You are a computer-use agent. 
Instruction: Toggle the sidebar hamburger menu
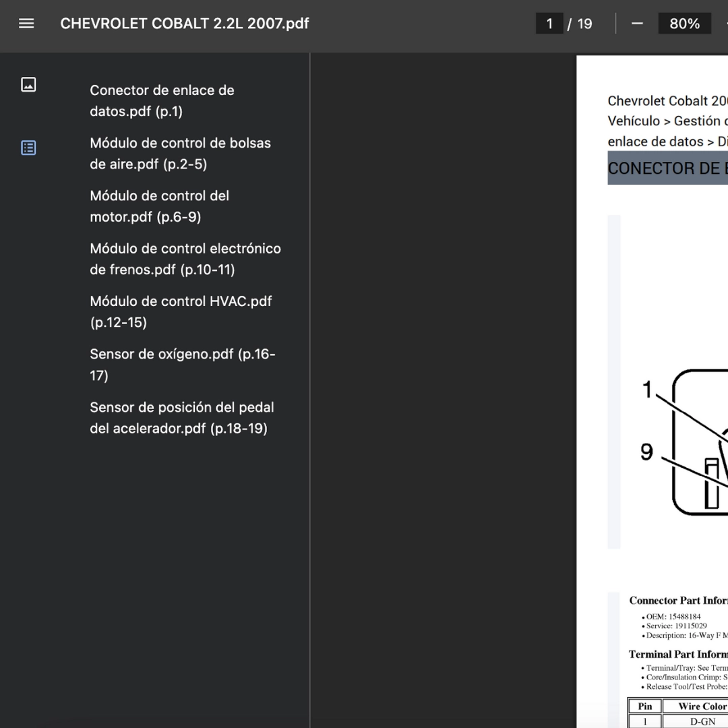tap(26, 24)
